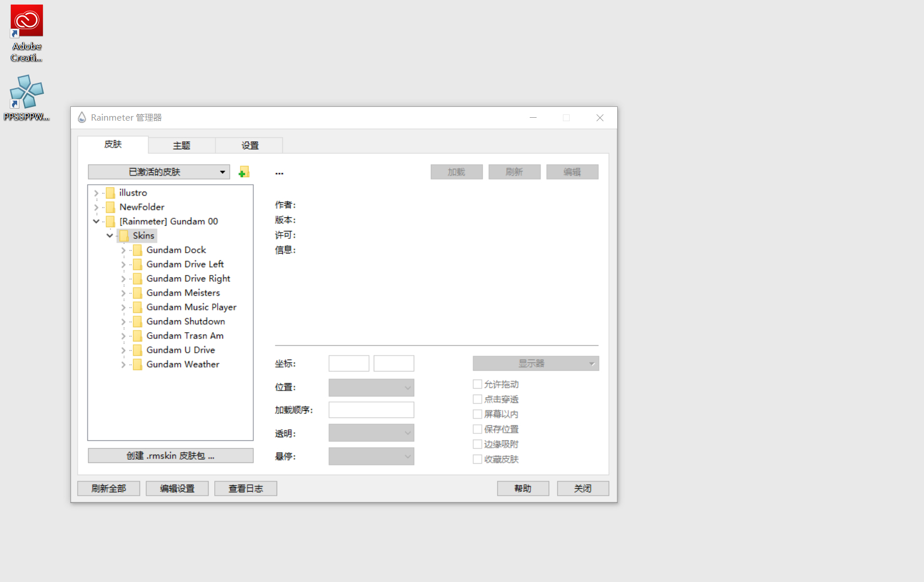Select the Gundam Meisters folder icon
Screen dimensions: 924x582
[138, 293]
